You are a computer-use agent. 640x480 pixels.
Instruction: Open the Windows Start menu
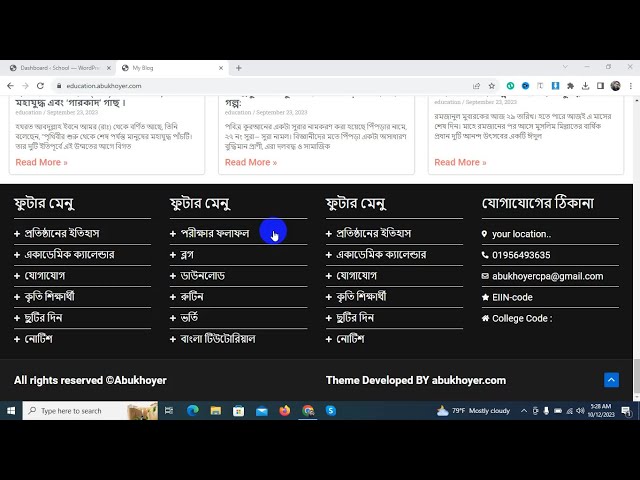click(x=11, y=411)
